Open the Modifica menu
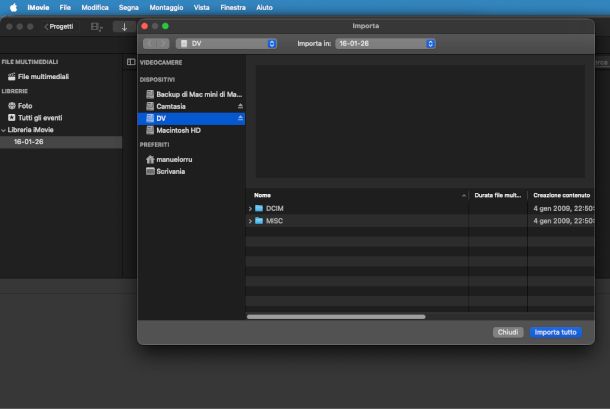 coord(95,7)
